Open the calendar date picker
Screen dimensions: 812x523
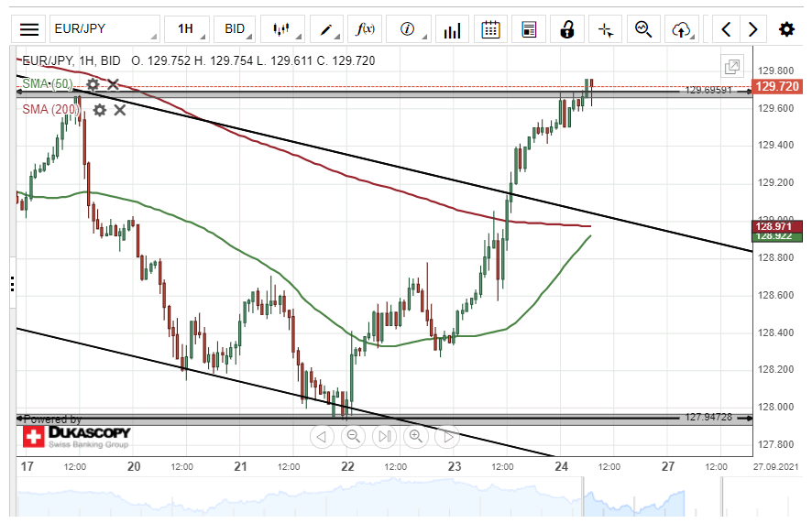pos(490,29)
